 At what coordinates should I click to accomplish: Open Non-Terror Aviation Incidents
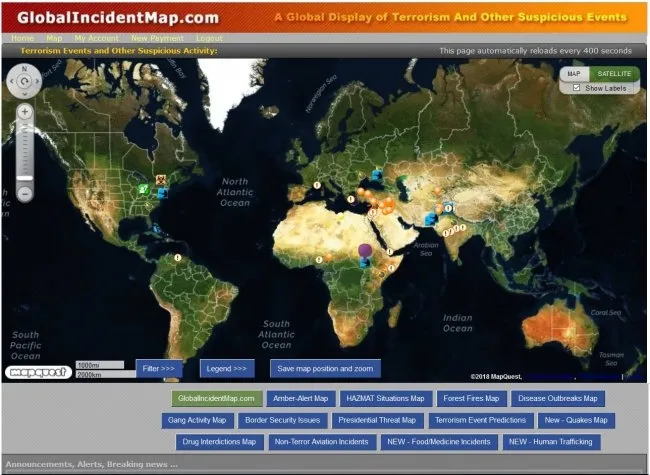322,442
